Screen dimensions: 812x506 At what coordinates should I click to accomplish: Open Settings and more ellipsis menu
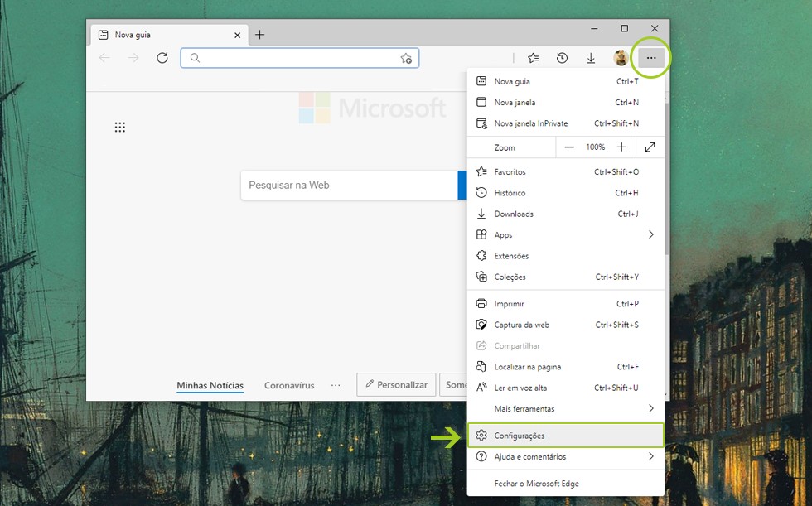(x=651, y=58)
